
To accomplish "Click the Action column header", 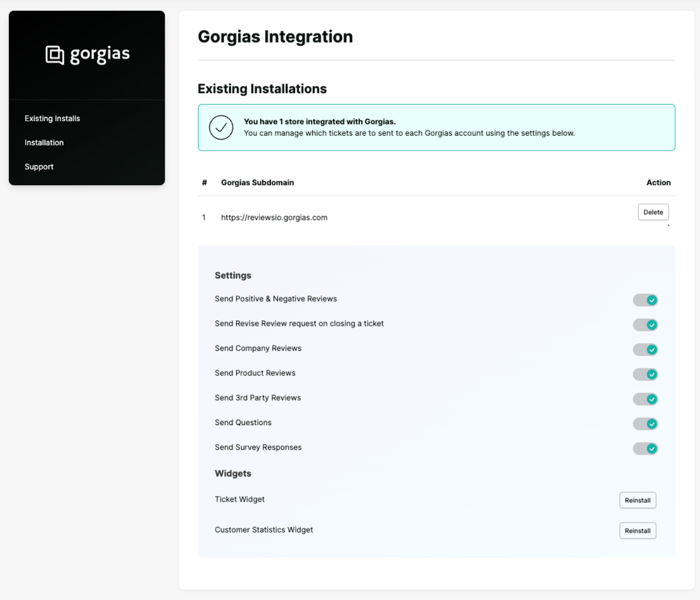I will tap(658, 182).
